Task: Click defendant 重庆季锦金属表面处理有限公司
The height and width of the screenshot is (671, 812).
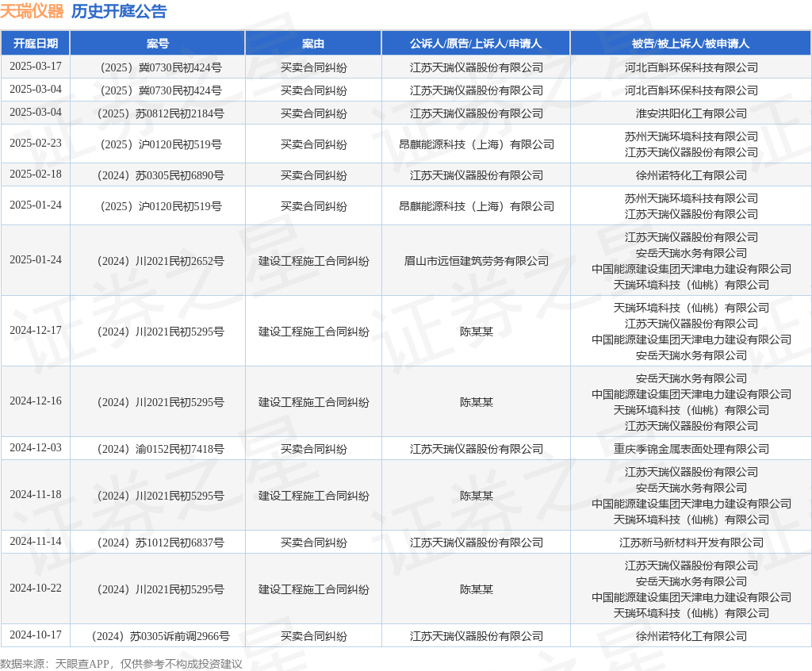Action: pos(691,449)
